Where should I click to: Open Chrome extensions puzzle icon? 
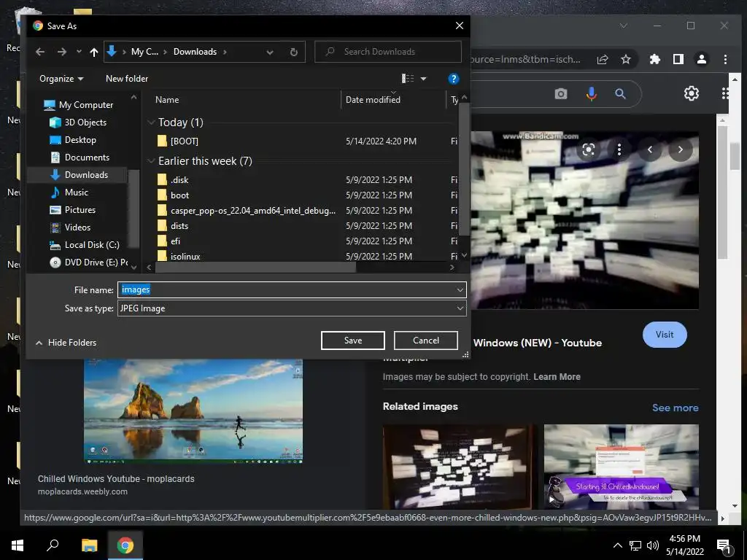click(x=655, y=59)
